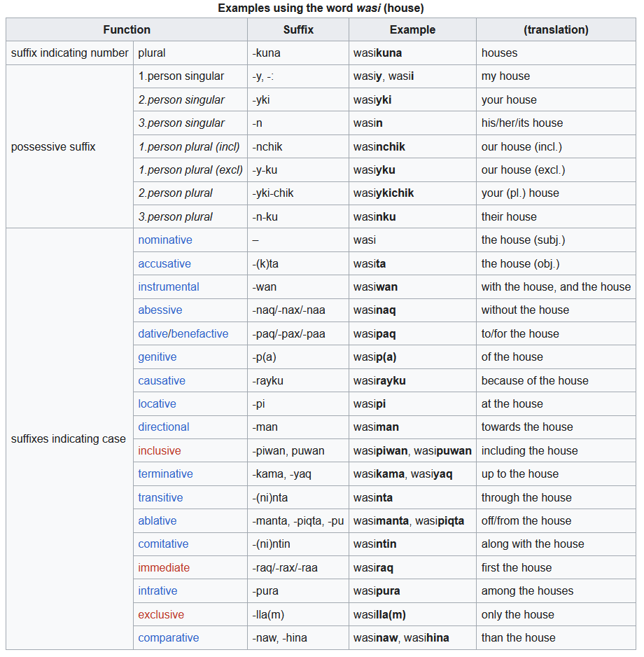Click the 'their house' translation
The image size is (644, 657).
coord(556,216)
